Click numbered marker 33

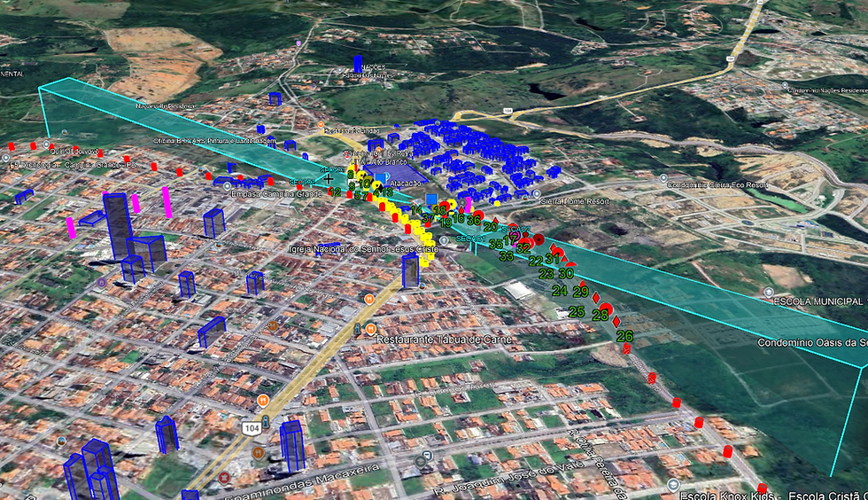(507, 257)
